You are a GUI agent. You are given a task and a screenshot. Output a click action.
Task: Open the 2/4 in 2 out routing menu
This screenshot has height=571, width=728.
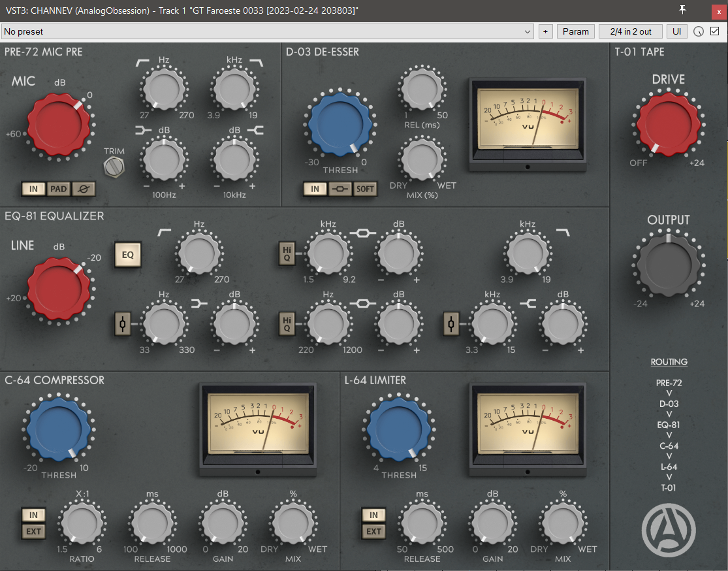[631, 31]
